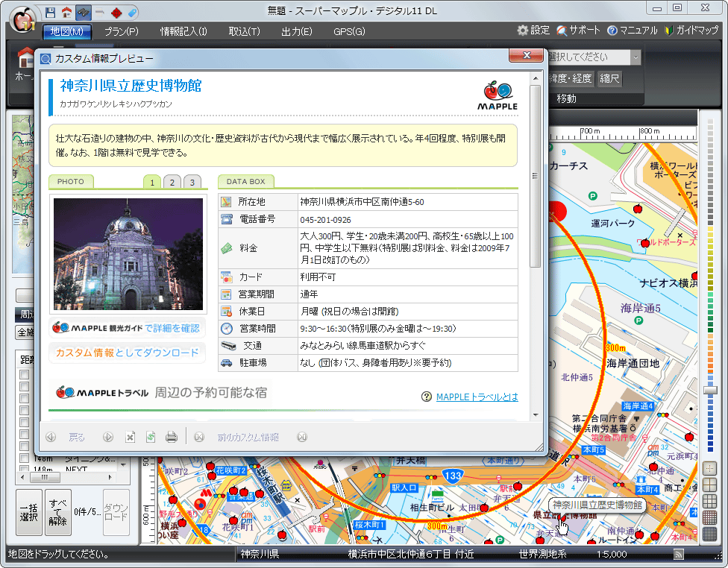Click the blue tag icon in quick toolbar
The width and height of the screenshot is (728, 568).
click(132, 13)
